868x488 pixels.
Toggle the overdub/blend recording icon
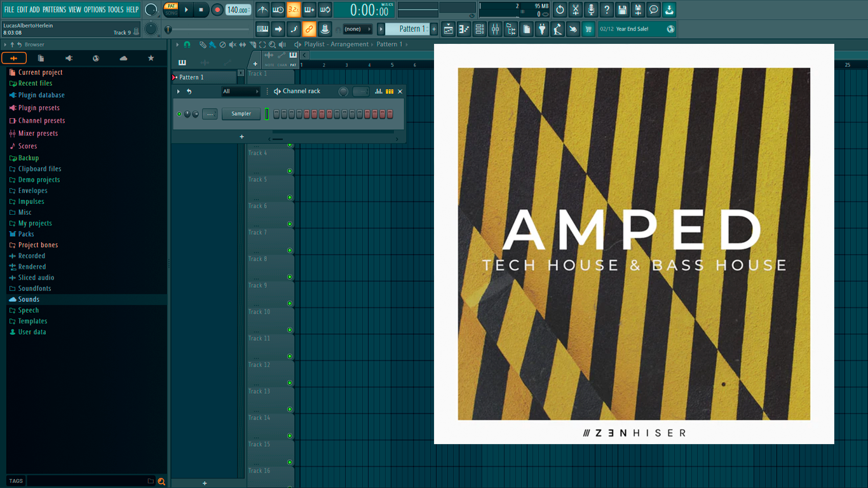(309, 10)
